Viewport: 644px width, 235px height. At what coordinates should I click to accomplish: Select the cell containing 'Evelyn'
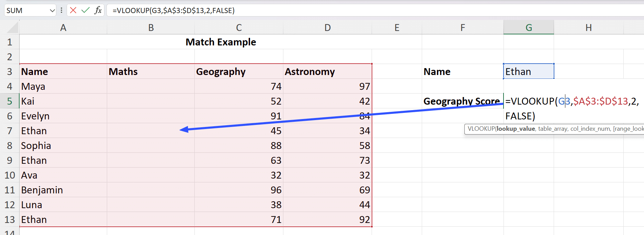tap(63, 116)
